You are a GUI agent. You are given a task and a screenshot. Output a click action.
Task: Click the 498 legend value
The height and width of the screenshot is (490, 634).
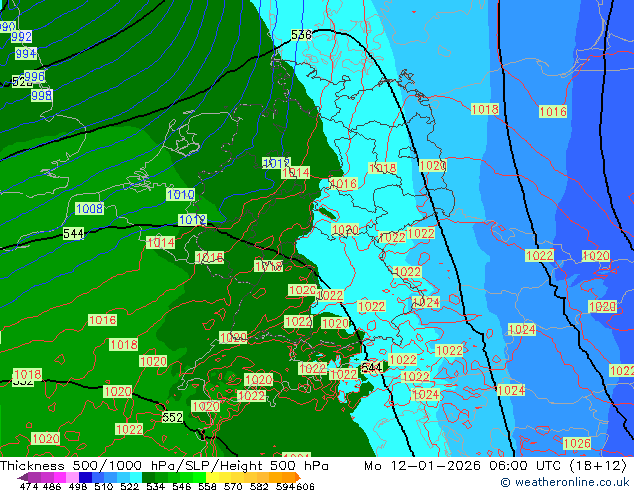(78, 486)
